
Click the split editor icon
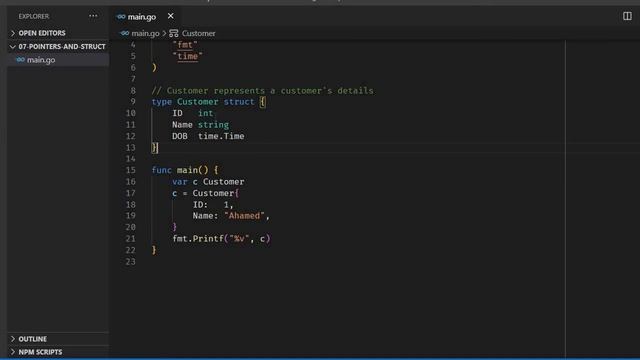tap(627, 16)
